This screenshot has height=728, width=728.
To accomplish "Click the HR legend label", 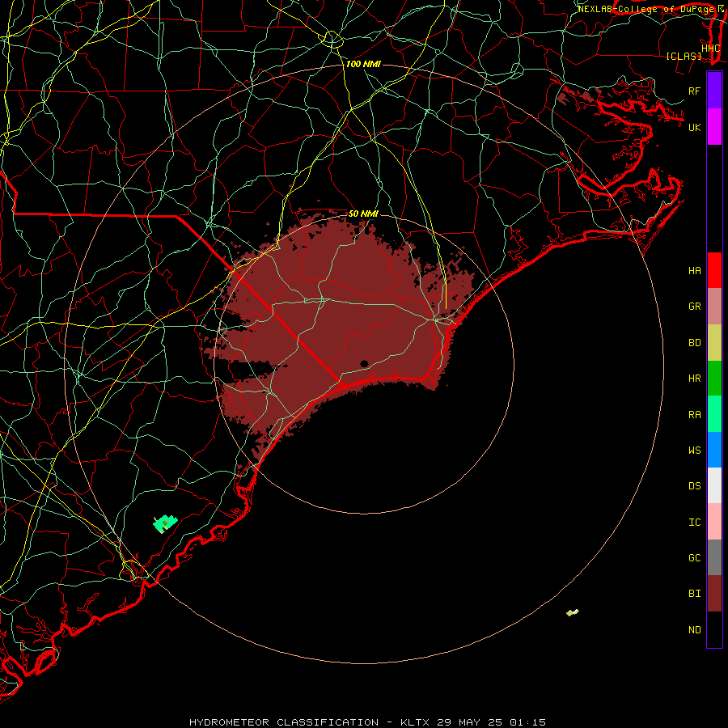I will (x=695, y=379).
